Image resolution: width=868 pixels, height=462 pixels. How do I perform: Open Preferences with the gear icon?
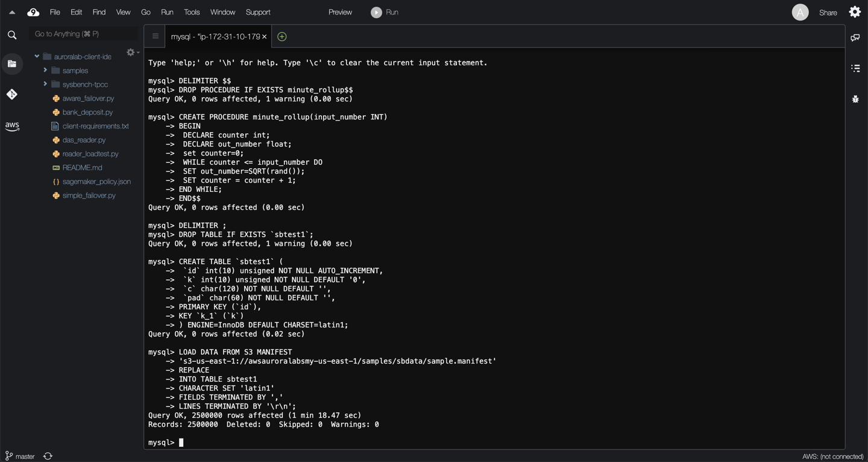click(855, 12)
